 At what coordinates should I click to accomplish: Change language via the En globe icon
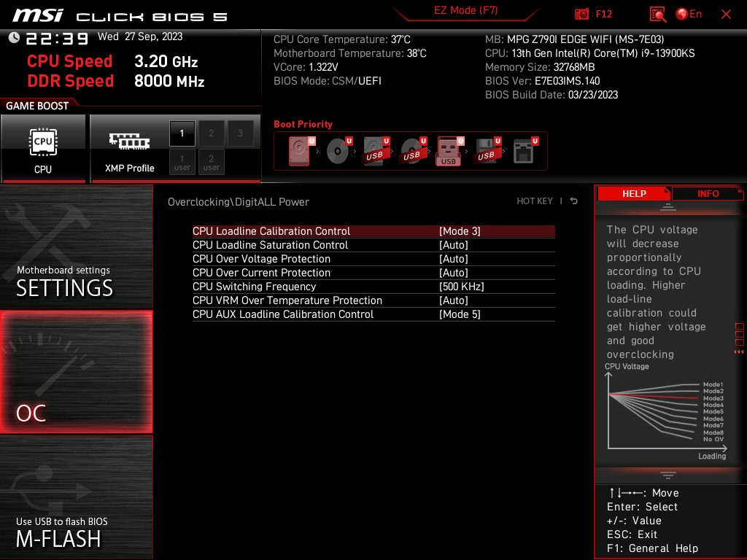click(x=689, y=14)
